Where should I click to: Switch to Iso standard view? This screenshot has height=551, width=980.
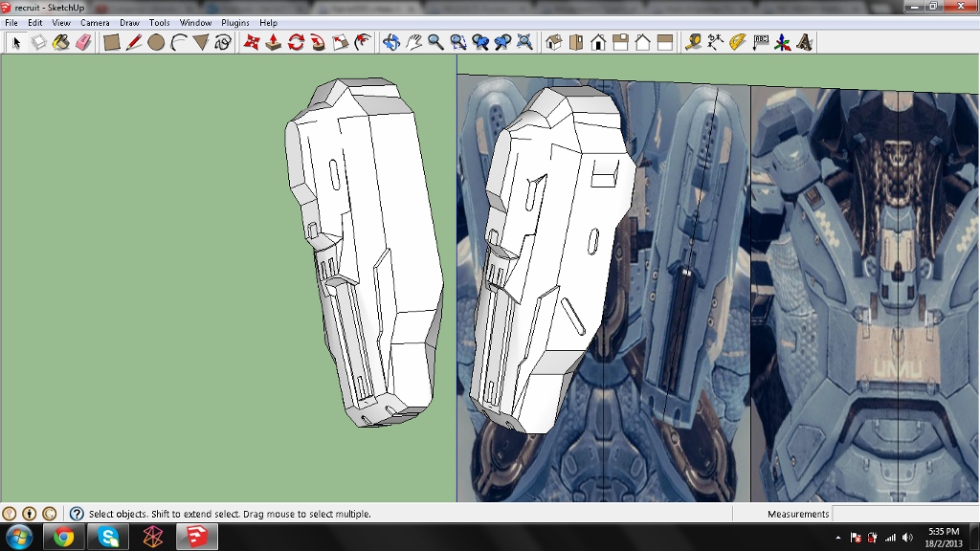(553, 42)
